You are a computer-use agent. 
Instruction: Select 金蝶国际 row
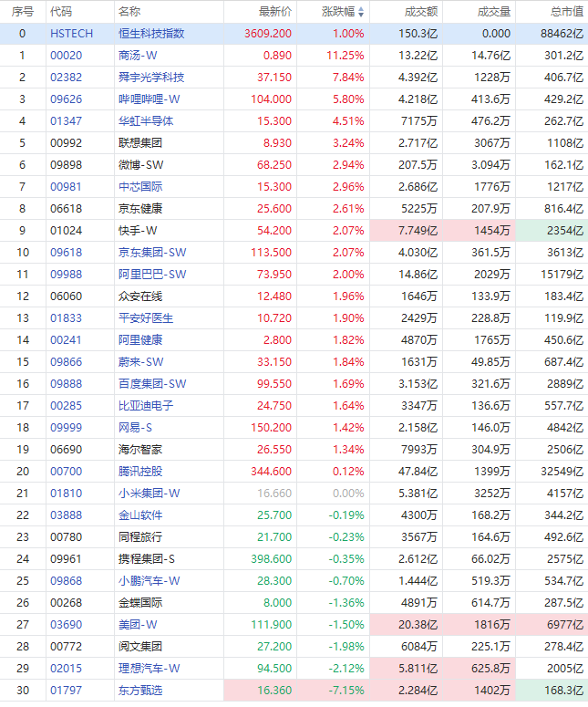pyautogui.click(x=294, y=603)
